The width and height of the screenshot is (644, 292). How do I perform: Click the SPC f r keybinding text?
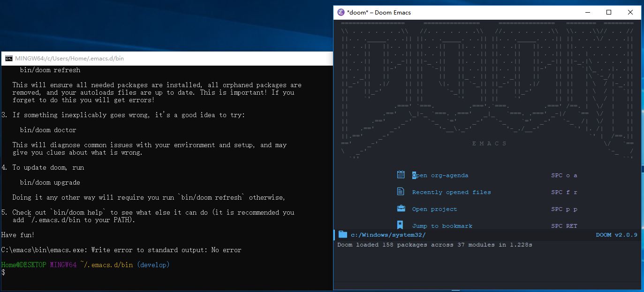pos(564,192)
